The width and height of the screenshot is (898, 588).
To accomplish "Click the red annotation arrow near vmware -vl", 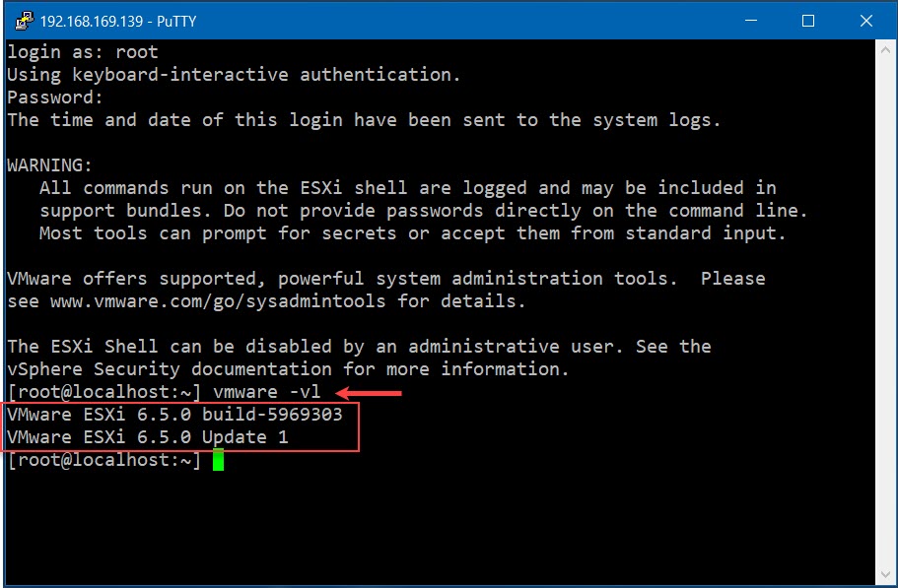I will [370, 393].
